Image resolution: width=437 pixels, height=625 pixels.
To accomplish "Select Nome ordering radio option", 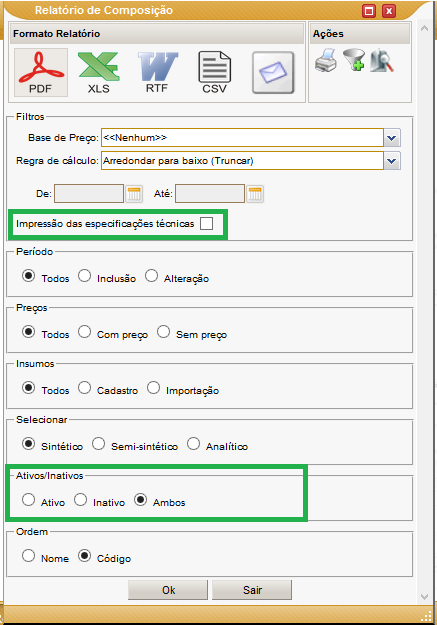I will point(28,556).
